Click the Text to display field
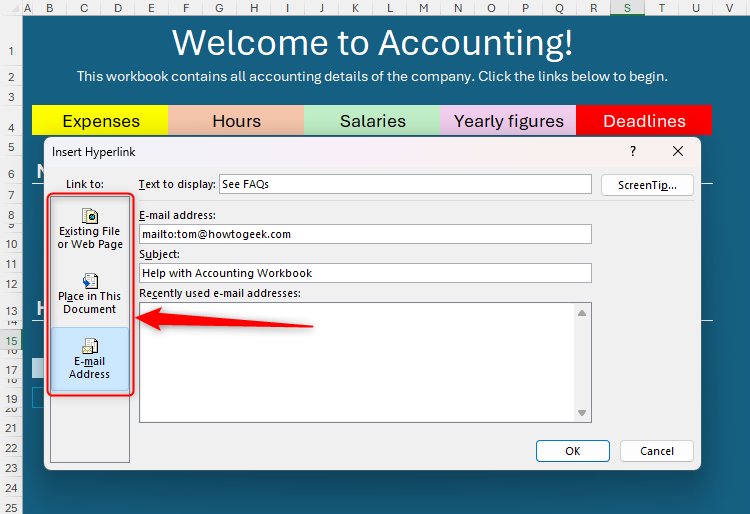The image size is (750, 514). tap(405, 185)
